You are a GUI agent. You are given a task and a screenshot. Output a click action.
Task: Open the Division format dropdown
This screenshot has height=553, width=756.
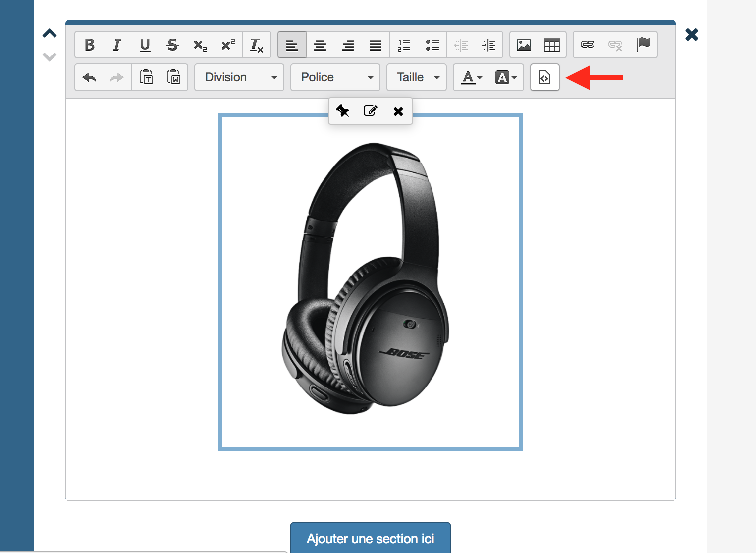coord(239,77)
